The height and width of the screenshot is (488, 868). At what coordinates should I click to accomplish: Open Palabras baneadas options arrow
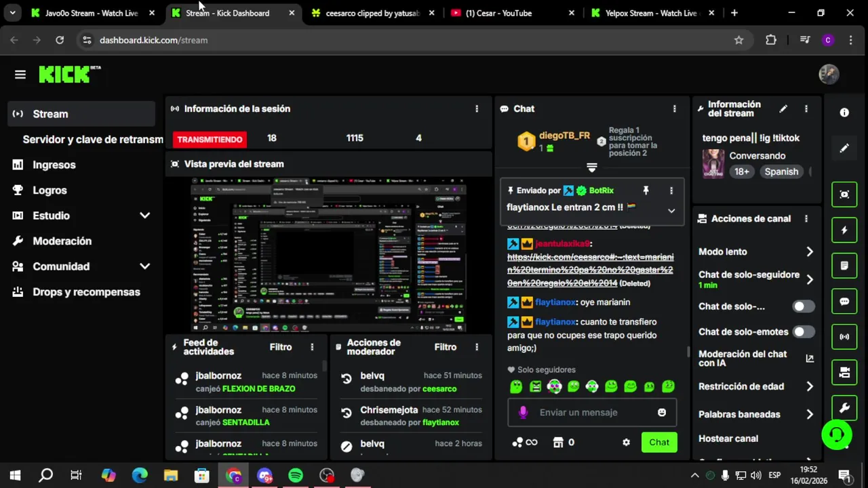810,414
